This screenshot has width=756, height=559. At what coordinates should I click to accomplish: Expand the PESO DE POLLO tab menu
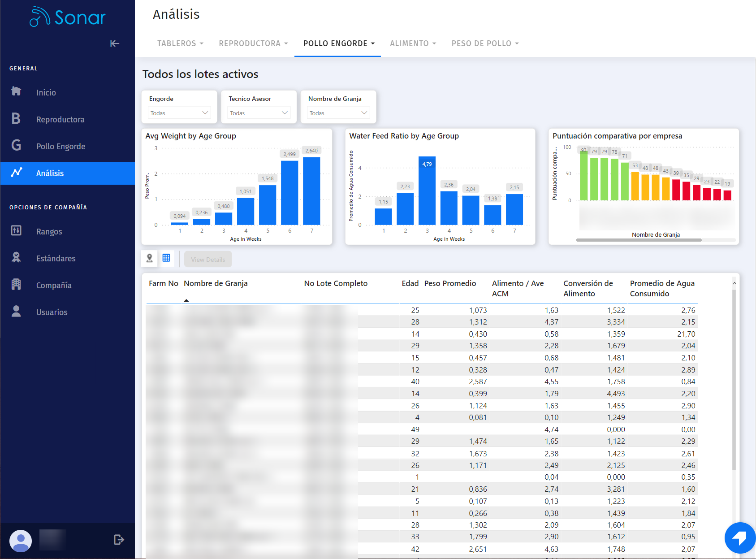[x=485, y=43]
